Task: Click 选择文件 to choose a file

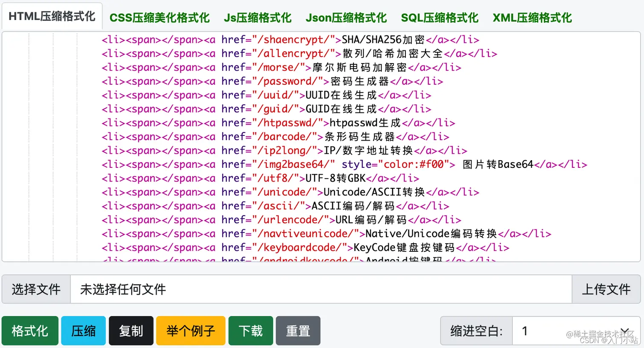Action: pos(36,289)
